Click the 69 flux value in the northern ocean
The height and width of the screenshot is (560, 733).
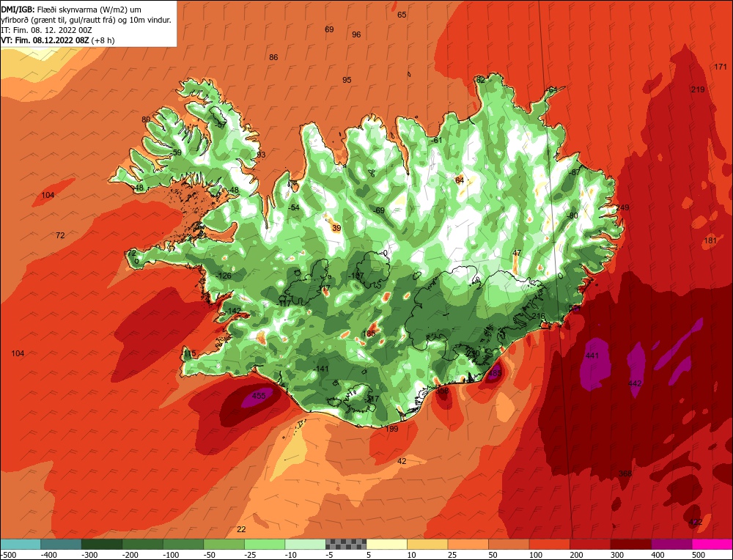pyautogui.click(x=329, y=29)
